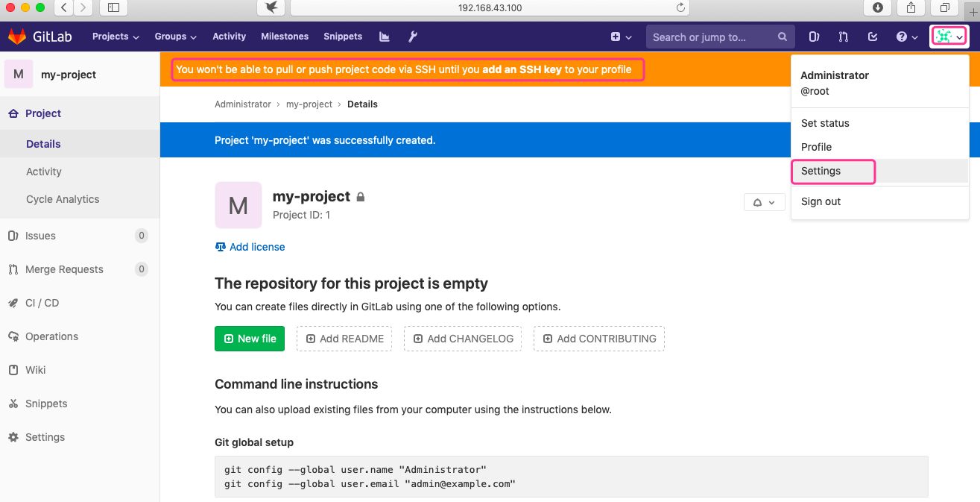The width and height of the screenshot is (980, 502).
Task: Open the new item plus dropdown
Action: point(621,37)
